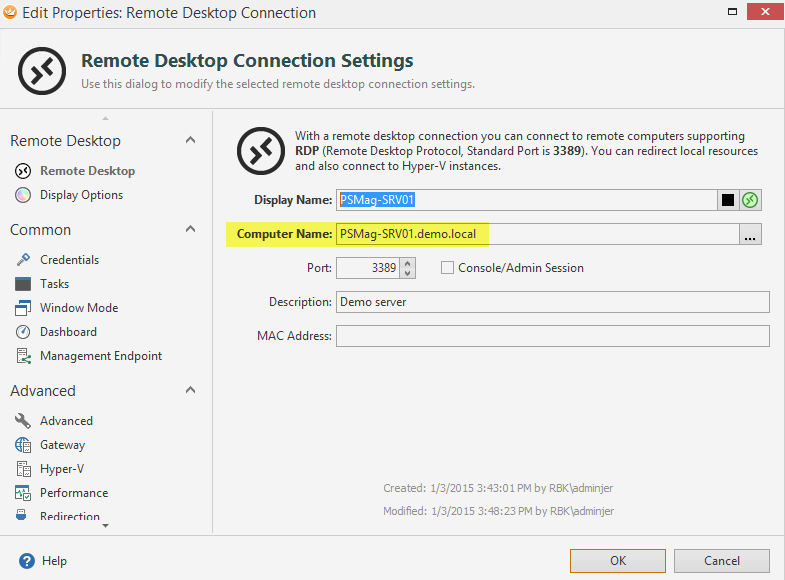
Task: Click the Computer Name browse ellipsis button
Action: [751, 234]
